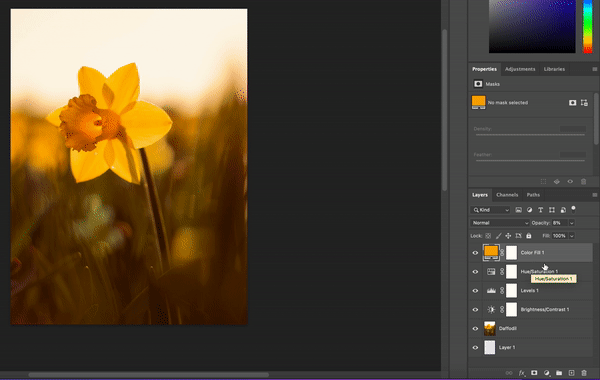Screen dimensions: 600x380
Task: Add layer mask from Layers panel footer
Action: 534,373
